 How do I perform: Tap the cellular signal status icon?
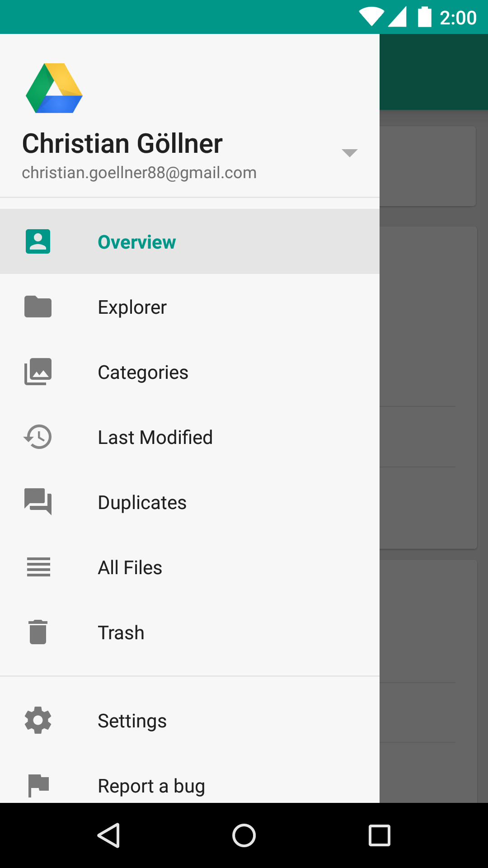click(397, 17)
